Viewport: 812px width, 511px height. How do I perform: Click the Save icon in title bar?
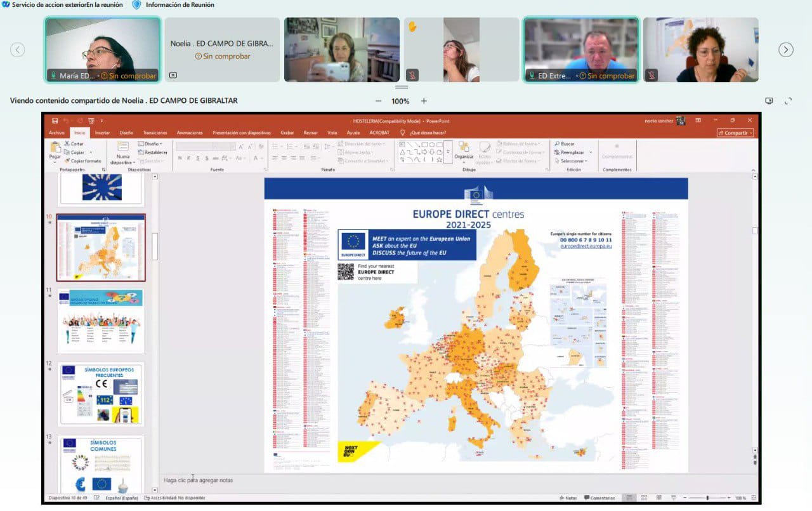pos(55,121)
